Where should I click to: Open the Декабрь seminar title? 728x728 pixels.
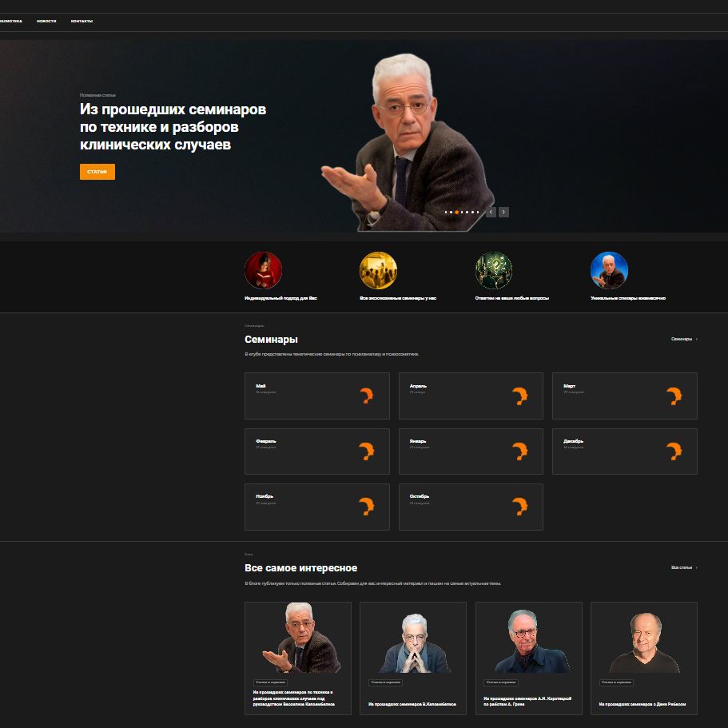coord(574,441)
